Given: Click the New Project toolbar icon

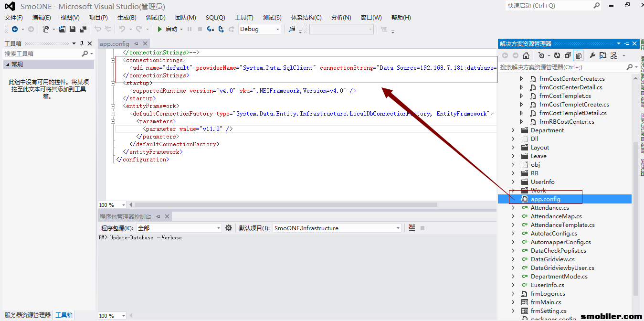Looking at the screenshot, I should click(46, 29).
